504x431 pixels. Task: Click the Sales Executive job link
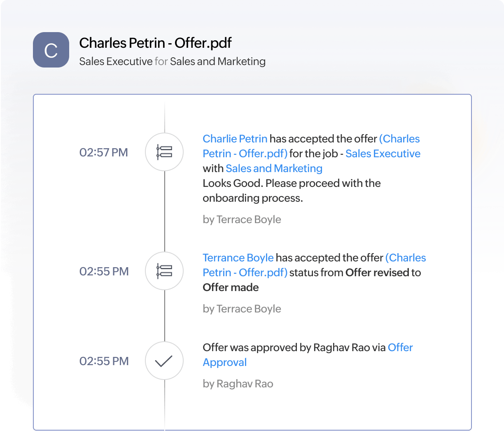pyautogui.click(x=383, y=154)
